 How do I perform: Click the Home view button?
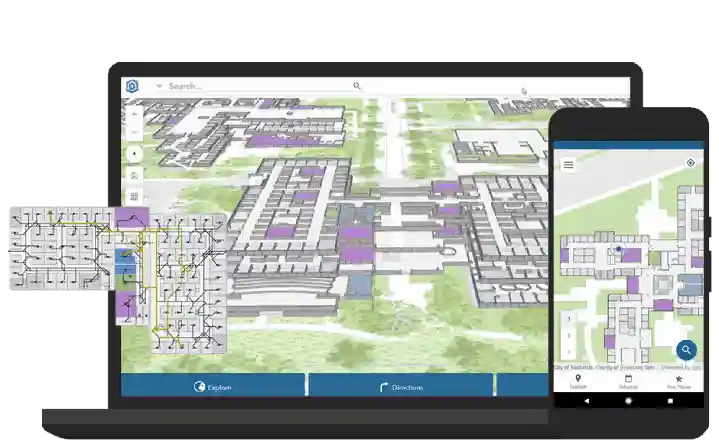(x=134, y=176)
